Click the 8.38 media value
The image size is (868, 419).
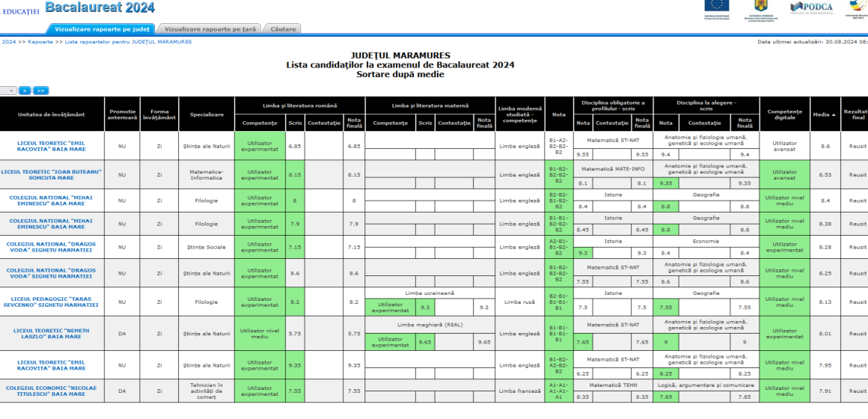(x=825, y=224)
